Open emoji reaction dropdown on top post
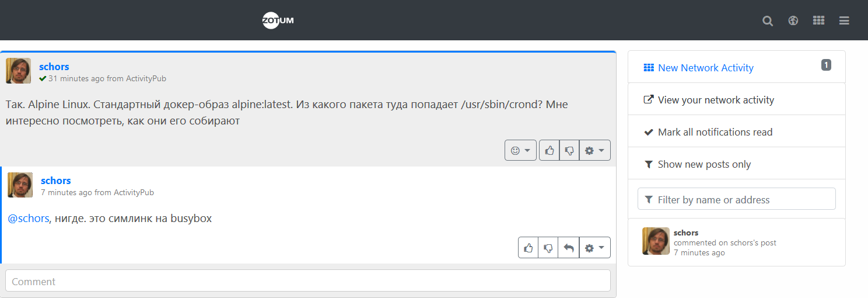The height and width of the screenshot is (298, 868). coord(520,150)
